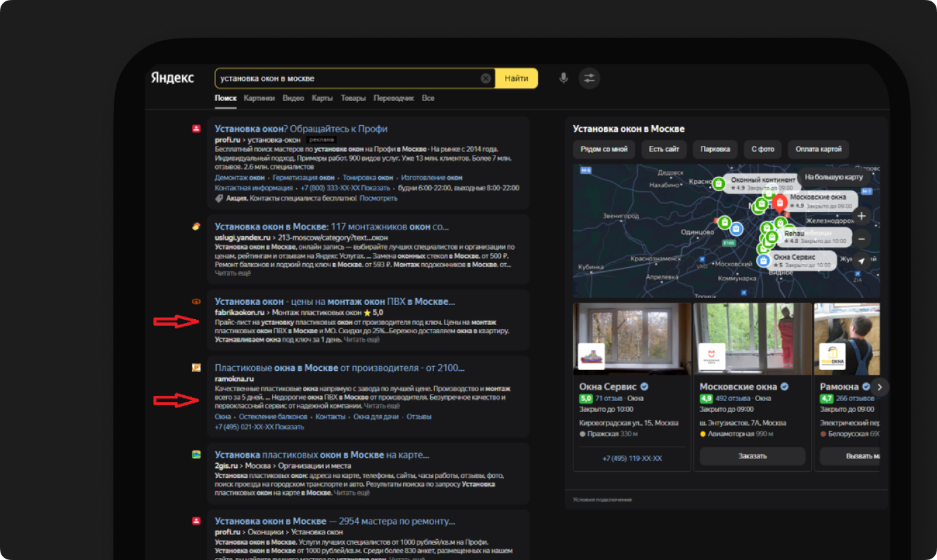The image size is (937, 560).
Task: Open the Окна Сервис window photo thumbnail
Action: click(632, 339)
